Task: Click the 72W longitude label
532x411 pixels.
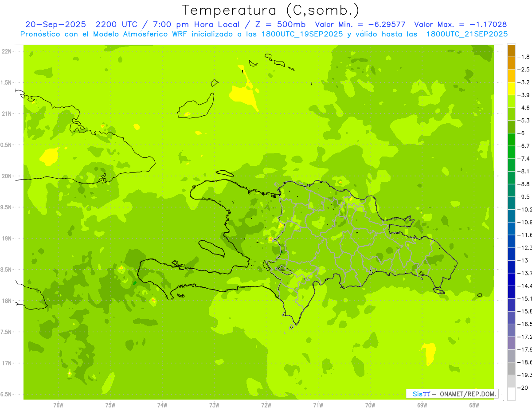Action: [266, 405]
